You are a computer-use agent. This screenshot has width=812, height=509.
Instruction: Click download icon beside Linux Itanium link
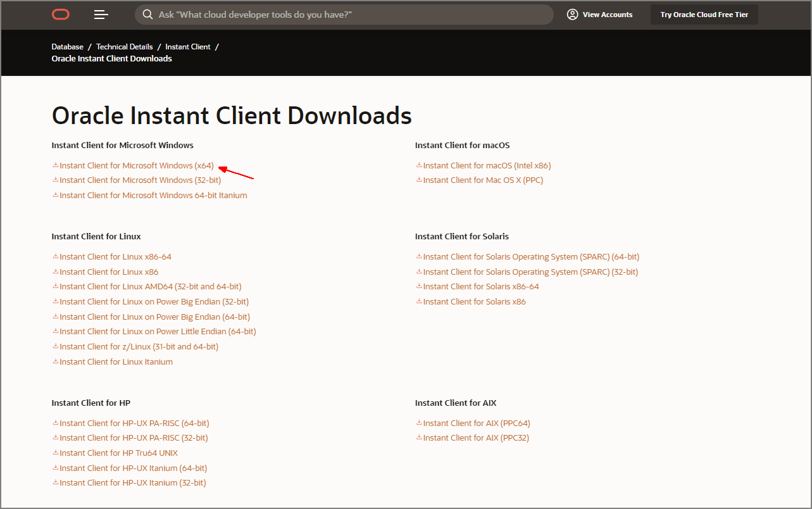click(55, 361)
